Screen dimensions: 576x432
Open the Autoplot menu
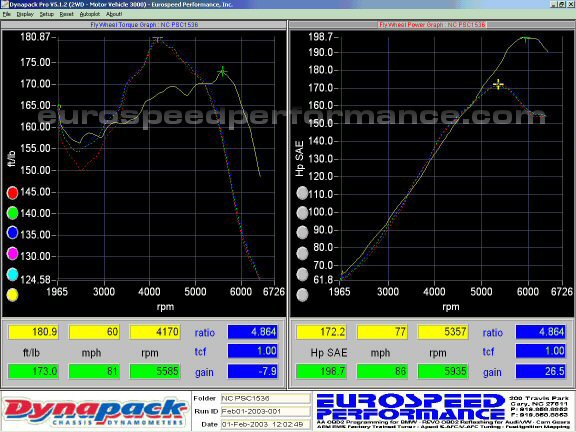(x=90, y=14)
